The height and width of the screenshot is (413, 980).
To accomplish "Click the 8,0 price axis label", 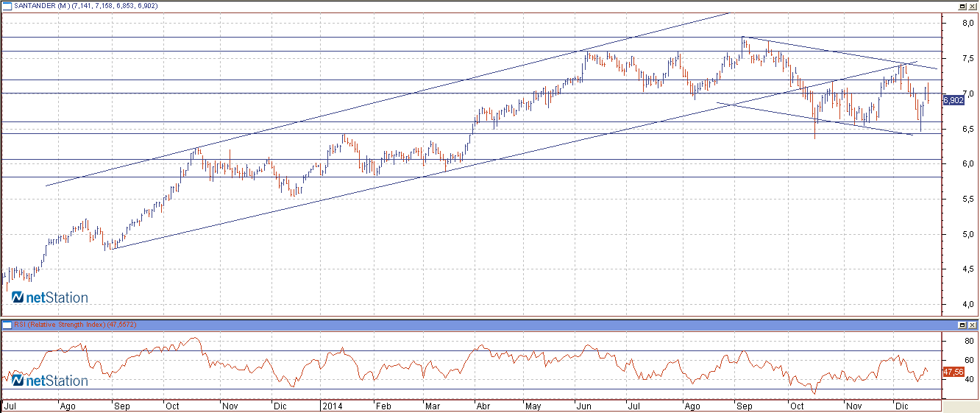I will click(968, 23).
